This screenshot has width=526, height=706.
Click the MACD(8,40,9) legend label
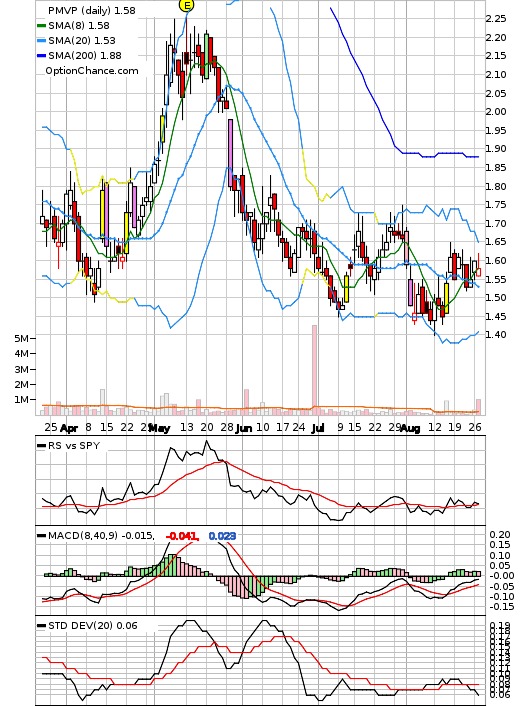click(83, 536)
